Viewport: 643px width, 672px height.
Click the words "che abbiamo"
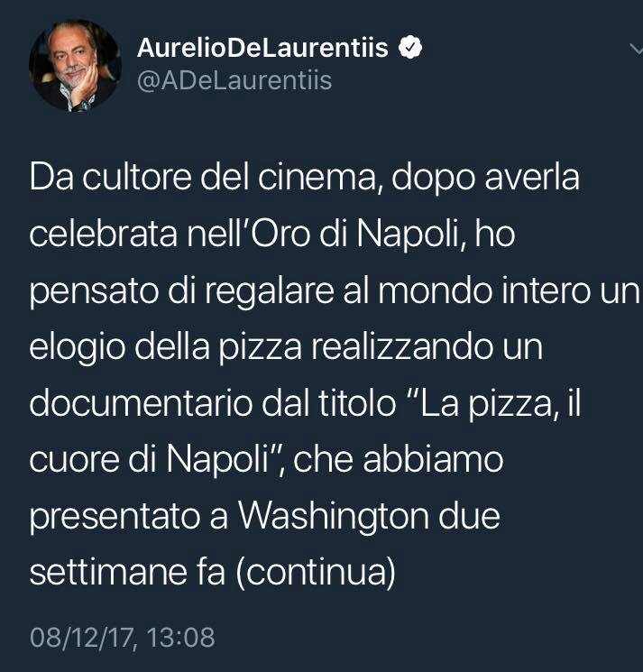(x=399, y=459)
